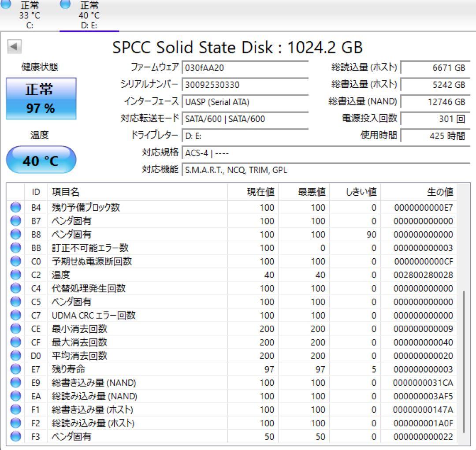Select the 総読み込み量 (ホスト) row

tap(232, 423)
